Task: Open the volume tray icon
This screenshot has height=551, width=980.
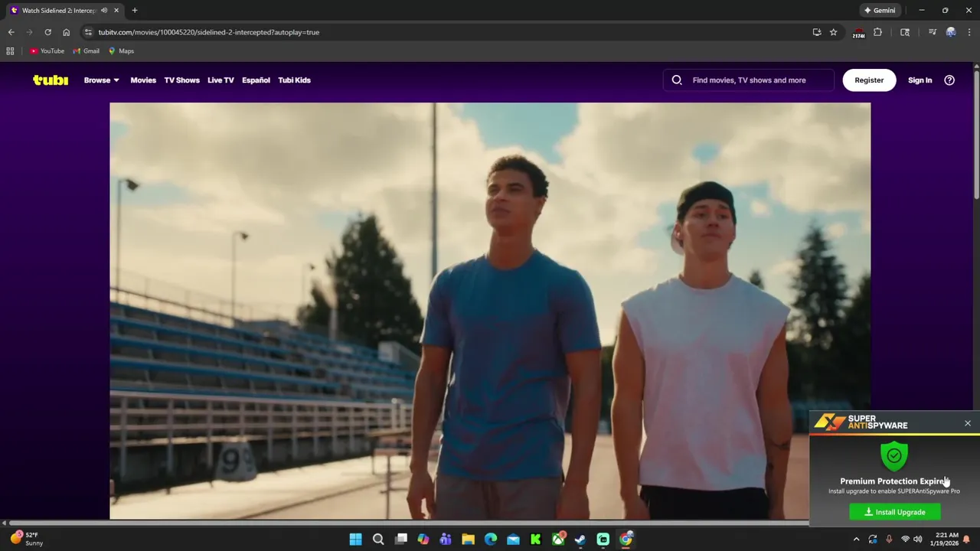Action: tap(918, 540)
